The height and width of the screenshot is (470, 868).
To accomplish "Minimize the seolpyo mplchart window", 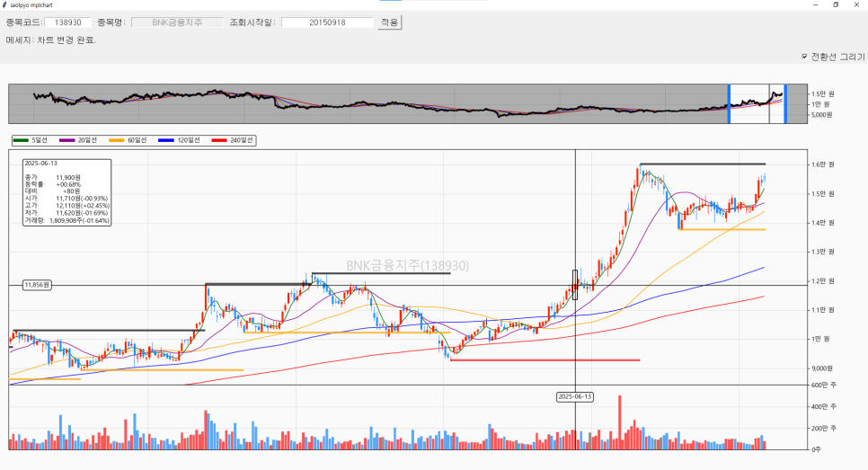I will tap(815, 4).
